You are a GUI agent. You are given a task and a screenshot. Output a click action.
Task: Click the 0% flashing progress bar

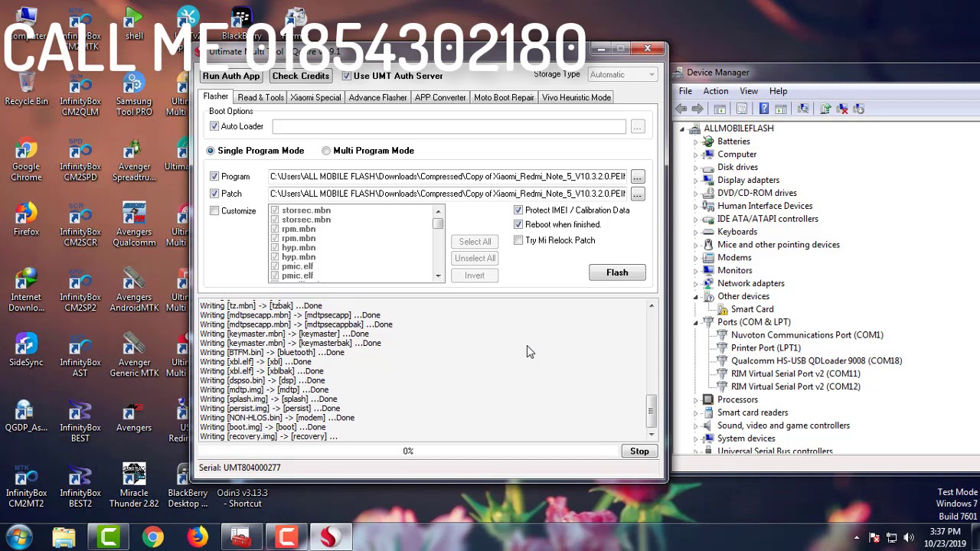pyautogui.click(x=408, y=452)
